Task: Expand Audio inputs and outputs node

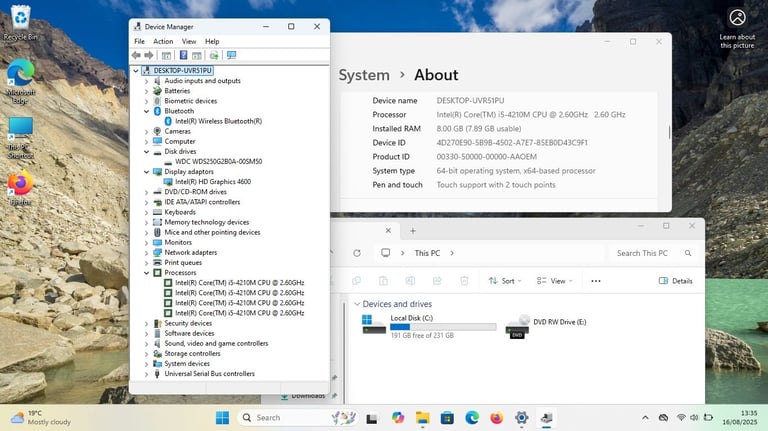Action: (x=146, y=81)
